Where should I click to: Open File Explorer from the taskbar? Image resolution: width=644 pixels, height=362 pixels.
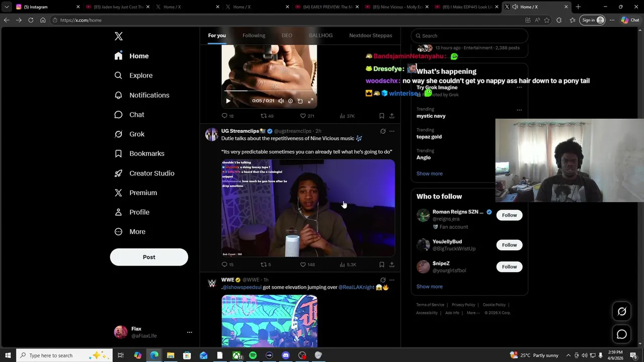pos(171,355)
